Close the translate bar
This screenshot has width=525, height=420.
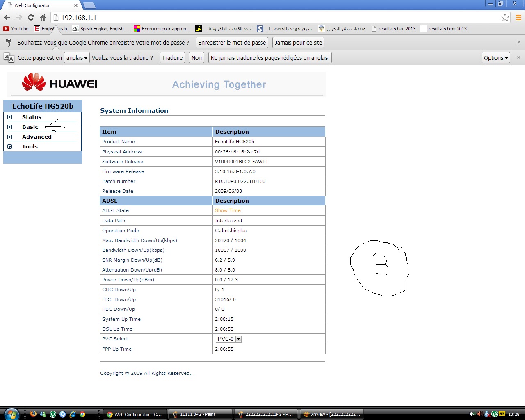pyautogui.click(x=519, y=57)
